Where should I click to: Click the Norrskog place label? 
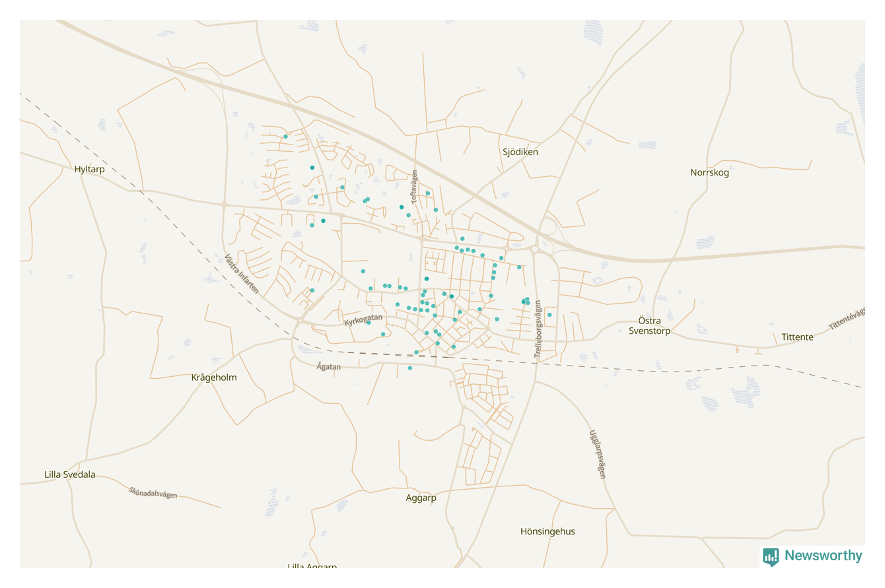709,172
